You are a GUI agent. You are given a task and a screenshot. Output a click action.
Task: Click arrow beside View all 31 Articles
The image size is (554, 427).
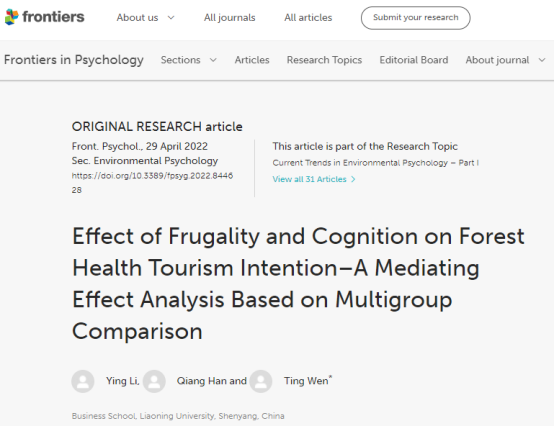pyautogui.click(x=353, y=179)
